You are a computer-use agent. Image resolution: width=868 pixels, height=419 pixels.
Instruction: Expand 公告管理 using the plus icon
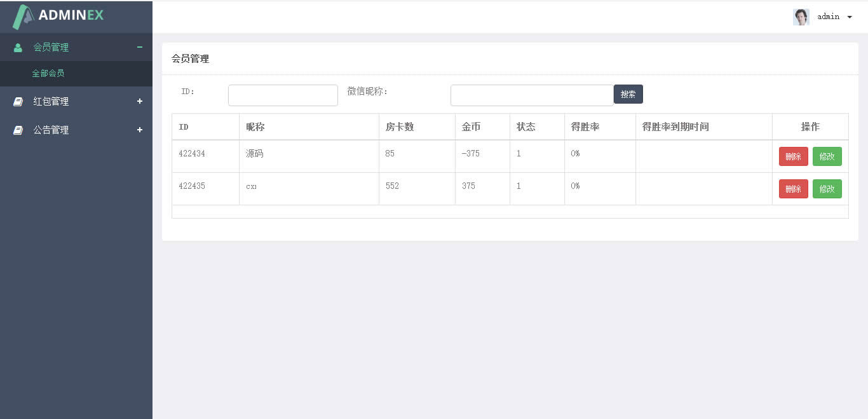tap(140, 130)
